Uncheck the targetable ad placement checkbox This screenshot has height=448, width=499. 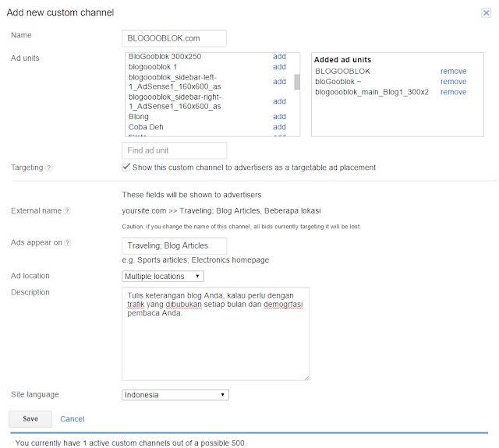pos(126,167)
